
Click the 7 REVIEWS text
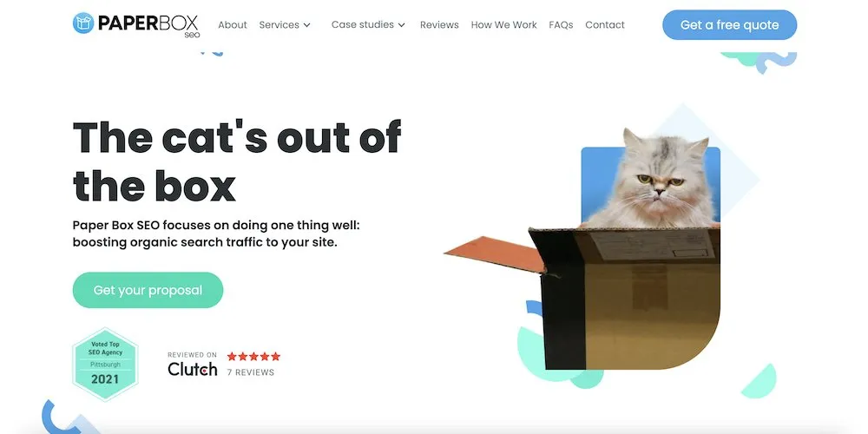(251, 372)
